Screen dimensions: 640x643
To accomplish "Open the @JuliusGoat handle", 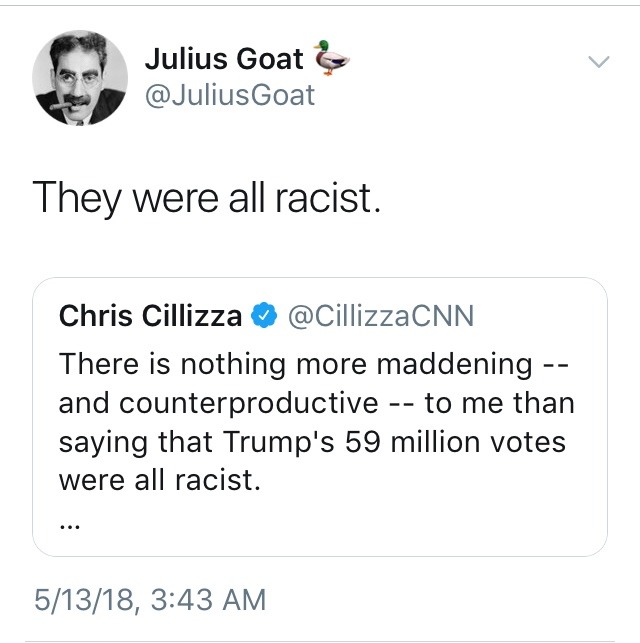I will pyautogui.click(x=230, y=95).
